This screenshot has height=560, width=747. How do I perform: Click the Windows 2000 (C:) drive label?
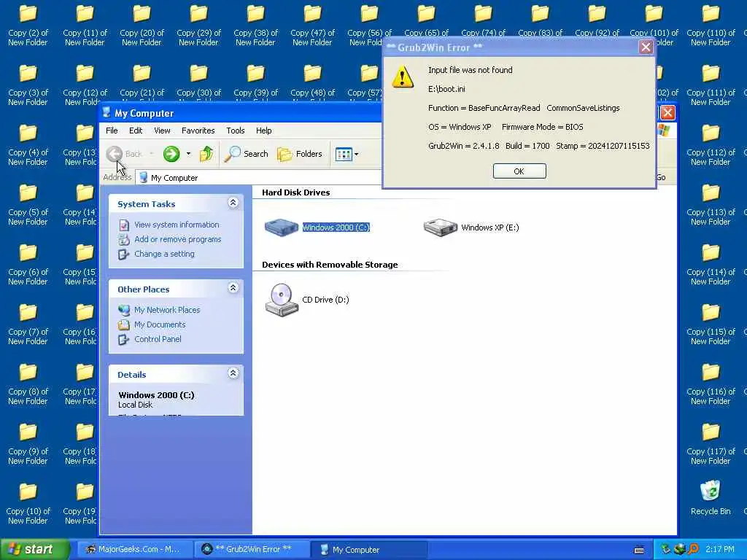[x=336, y=227]
